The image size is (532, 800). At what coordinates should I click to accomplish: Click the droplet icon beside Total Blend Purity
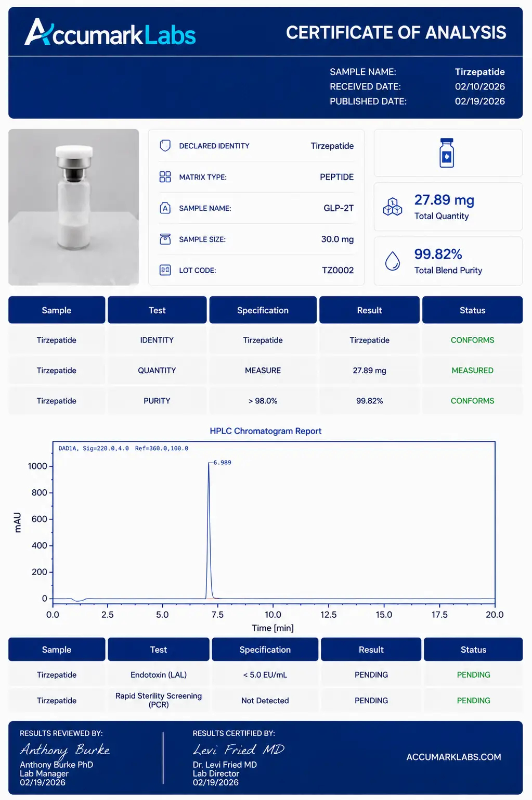tap(393, 261)
